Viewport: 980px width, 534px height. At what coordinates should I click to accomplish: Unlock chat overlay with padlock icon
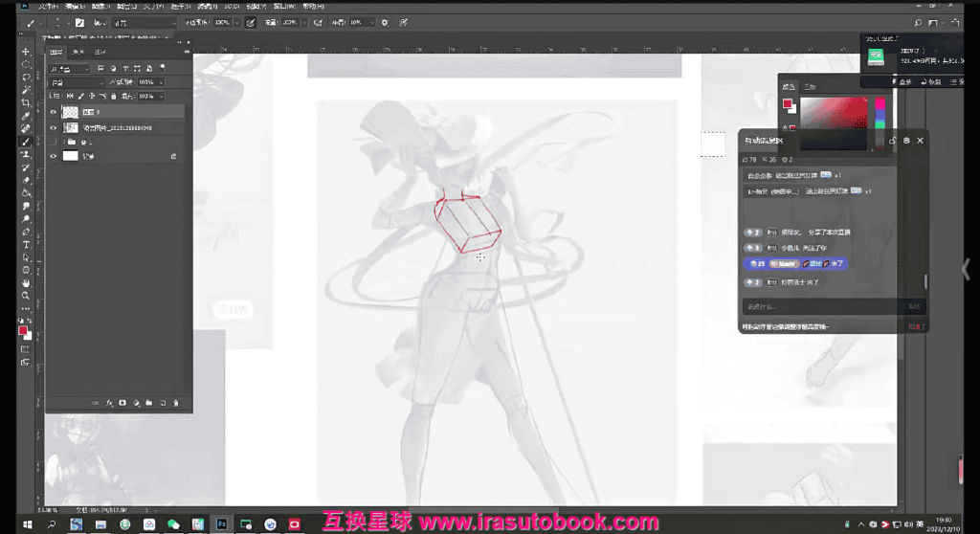(893, 141)
